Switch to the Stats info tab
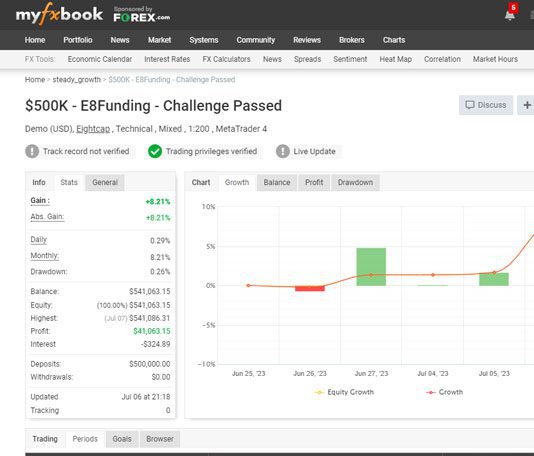Viewport: 534px width, 456px height. pyautogui.click(x=69, y=182)
